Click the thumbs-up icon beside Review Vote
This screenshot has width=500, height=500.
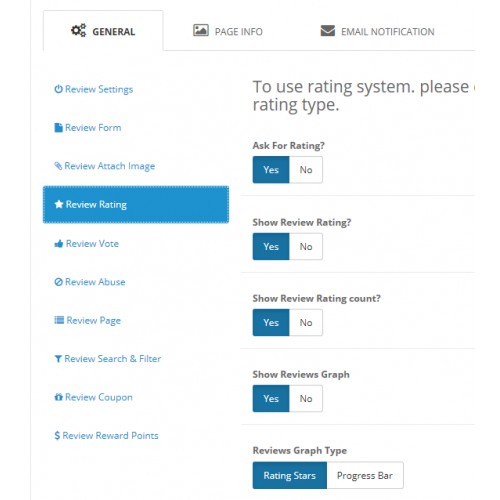click(x=59, y=244)
